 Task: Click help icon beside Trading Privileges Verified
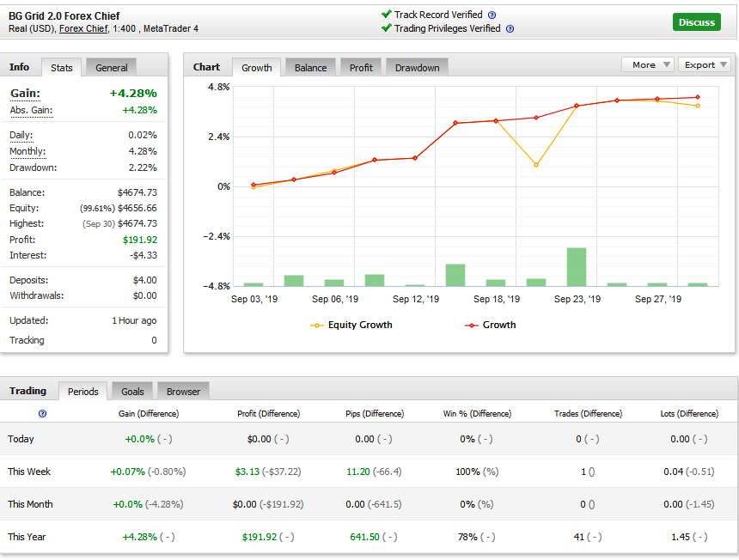pos(510,28)
